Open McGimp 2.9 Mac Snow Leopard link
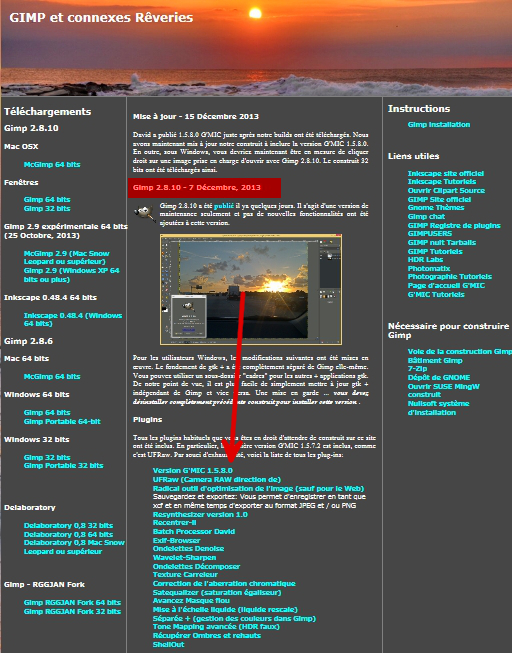512x653 pixels. (x=66, y=257)
